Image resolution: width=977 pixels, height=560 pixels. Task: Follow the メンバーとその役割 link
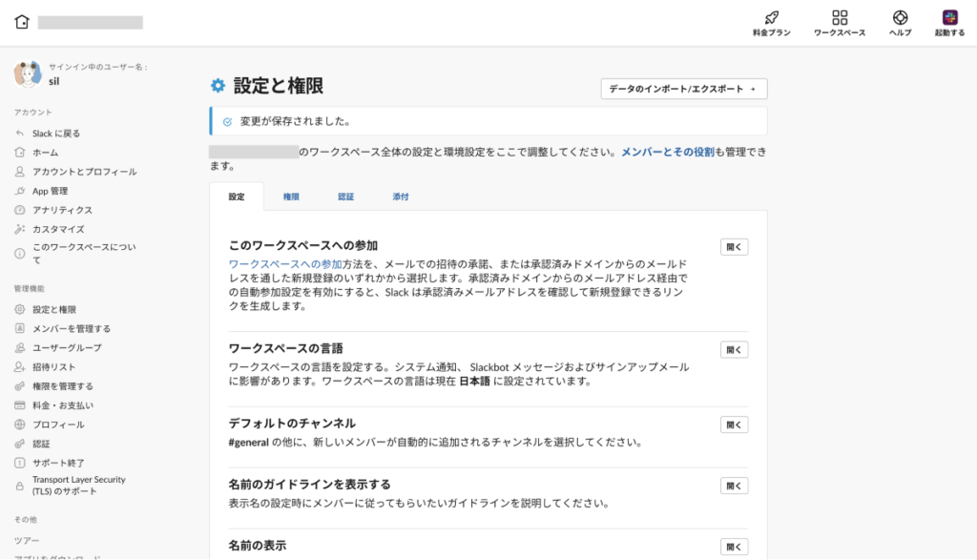click(667, 152)
